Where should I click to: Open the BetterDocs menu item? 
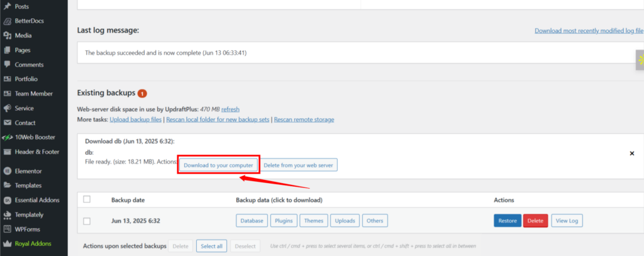point(29,21)
